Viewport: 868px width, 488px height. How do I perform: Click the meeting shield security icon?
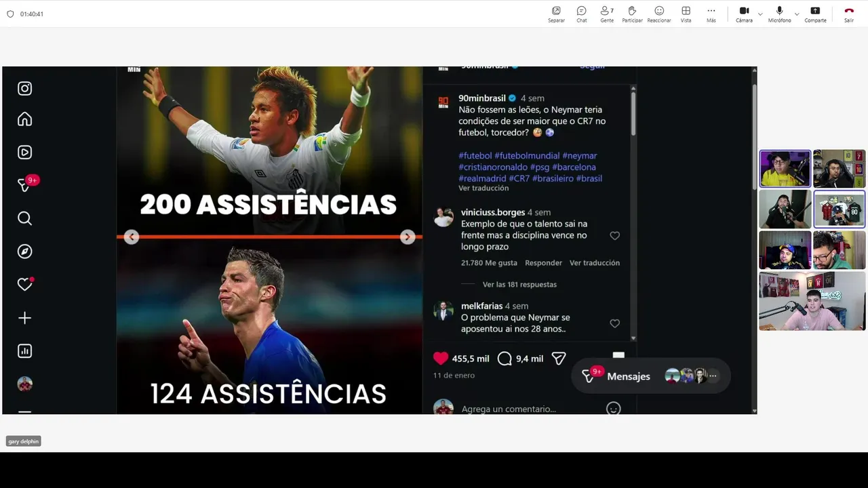coord(10,14)
